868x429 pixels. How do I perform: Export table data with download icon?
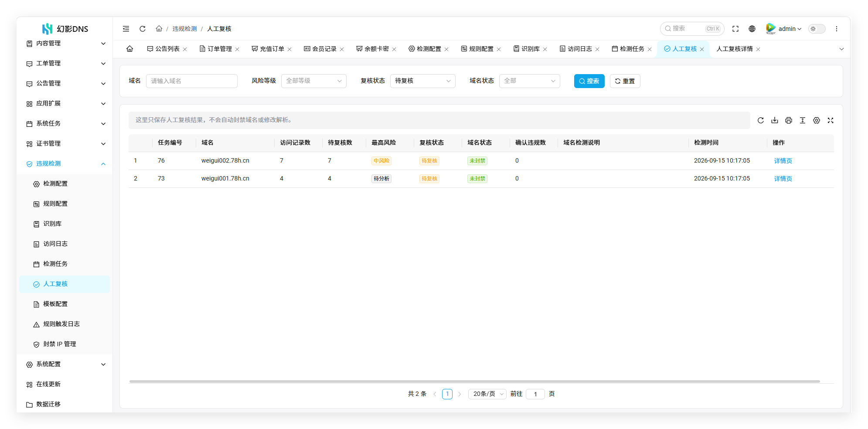point(775,120)
